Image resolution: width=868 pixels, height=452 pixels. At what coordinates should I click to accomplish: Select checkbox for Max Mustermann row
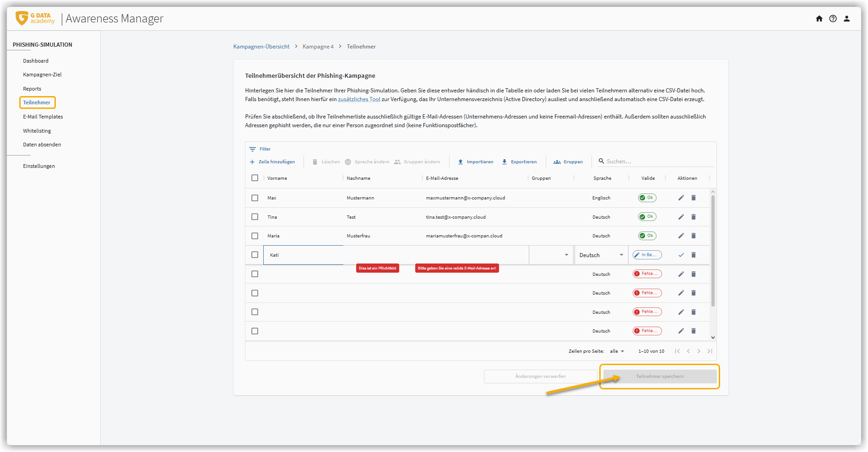[x=255, y=198]
